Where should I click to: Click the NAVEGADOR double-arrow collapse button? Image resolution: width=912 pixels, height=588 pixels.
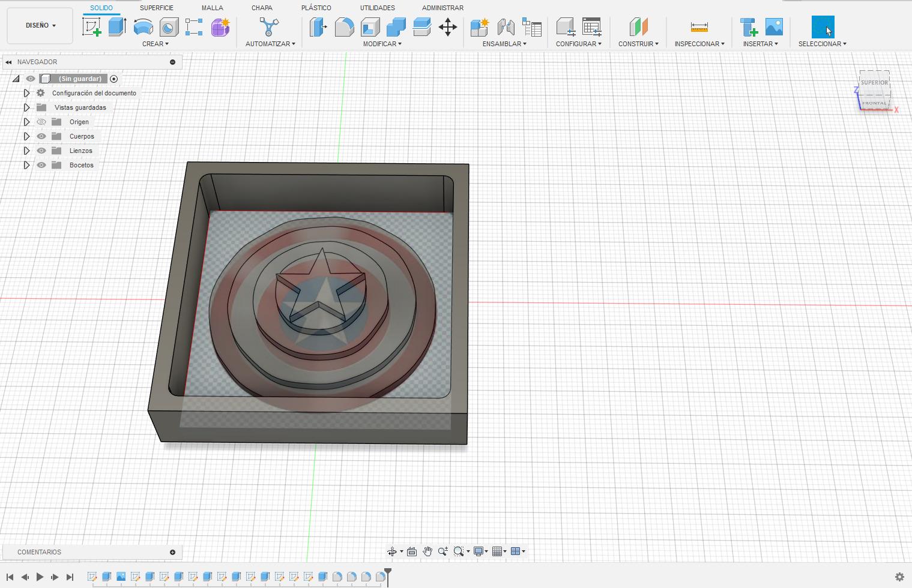coord(8,62)
